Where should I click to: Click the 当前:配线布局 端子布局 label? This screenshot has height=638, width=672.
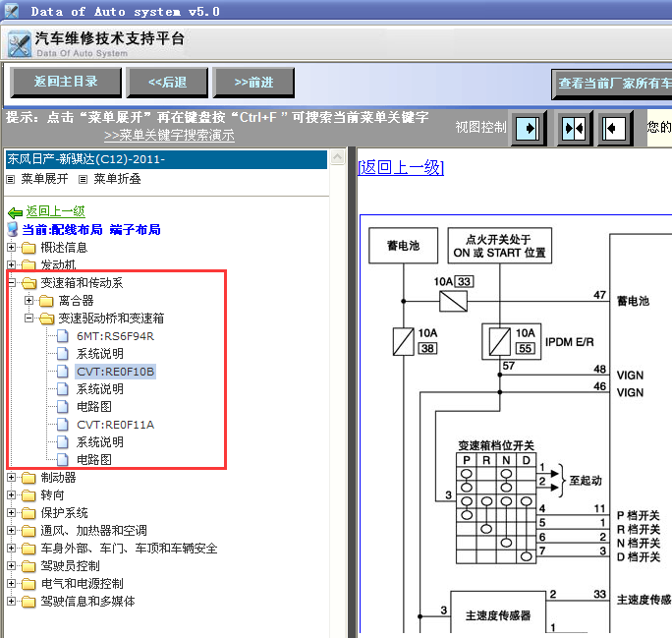click(91, 230)
